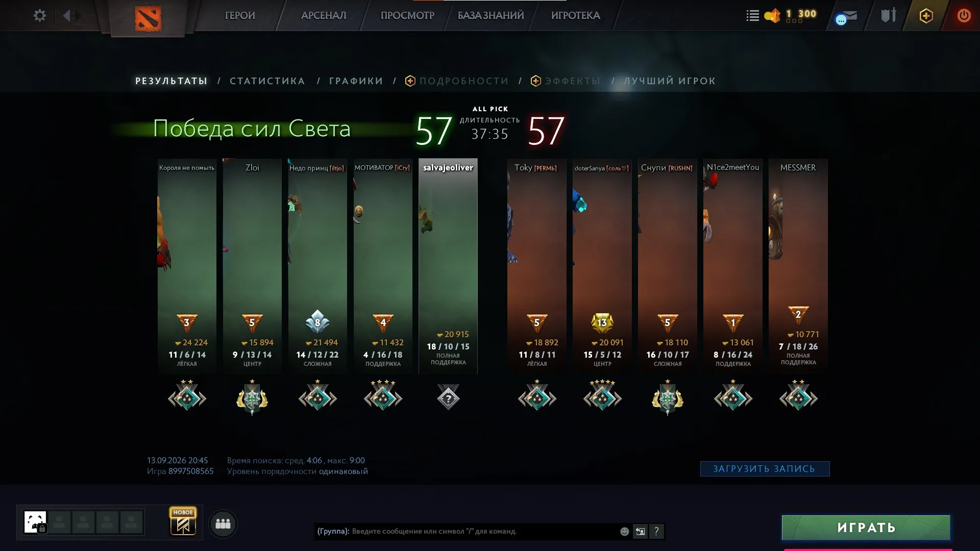
Task: Click the Toky [PERMЬ] player name
Action: (535, 167)
